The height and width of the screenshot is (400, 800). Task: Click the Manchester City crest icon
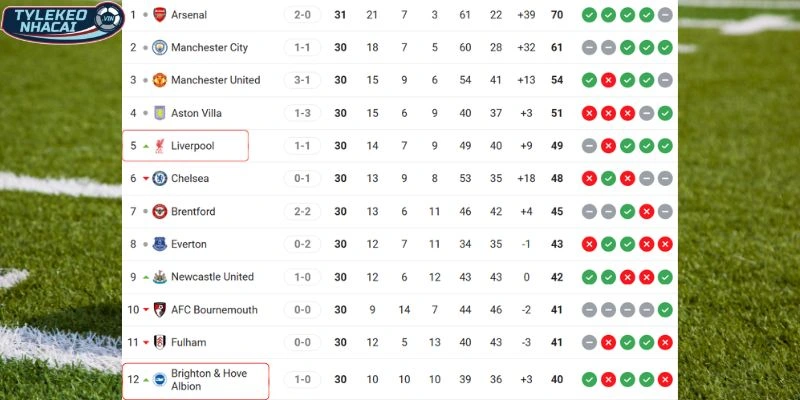click(x=159, y=48)
